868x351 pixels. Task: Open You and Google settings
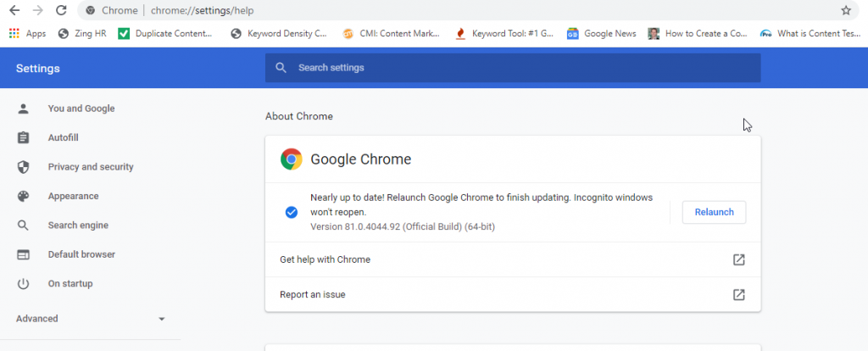(81, 109)
